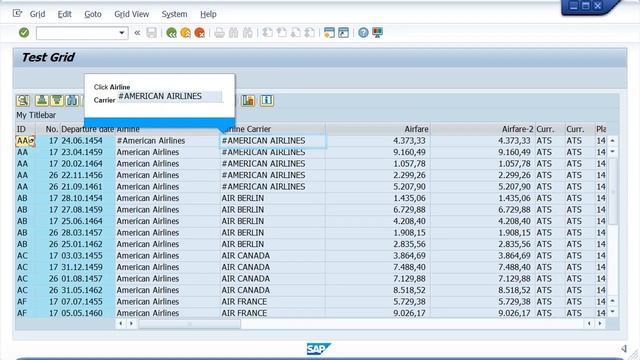
Task: Click the No. column header
Action: click(x=48, y=129)
